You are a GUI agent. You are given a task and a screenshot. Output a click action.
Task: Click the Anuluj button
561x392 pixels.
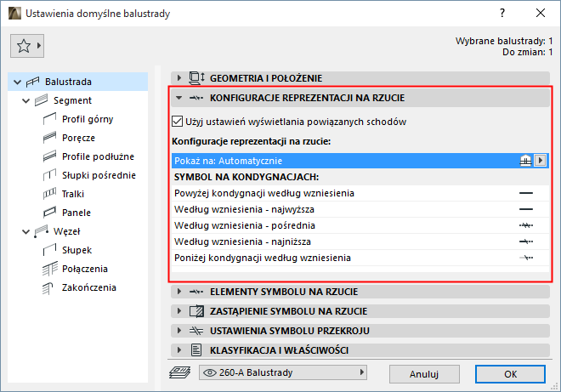click(424, 374)
